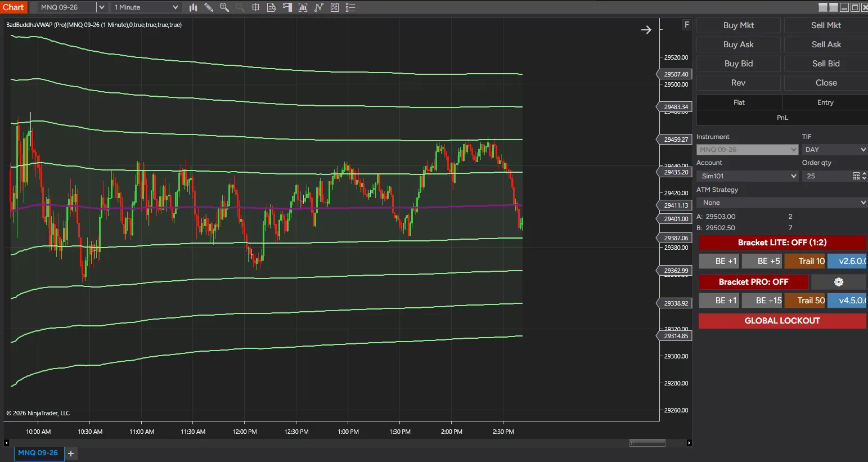Image resolution: width=868 pixels, height=462 pixels.
Task: Toggle the Chart Trader panel icon
Action: pyautogui.click(x=287, y=7)
